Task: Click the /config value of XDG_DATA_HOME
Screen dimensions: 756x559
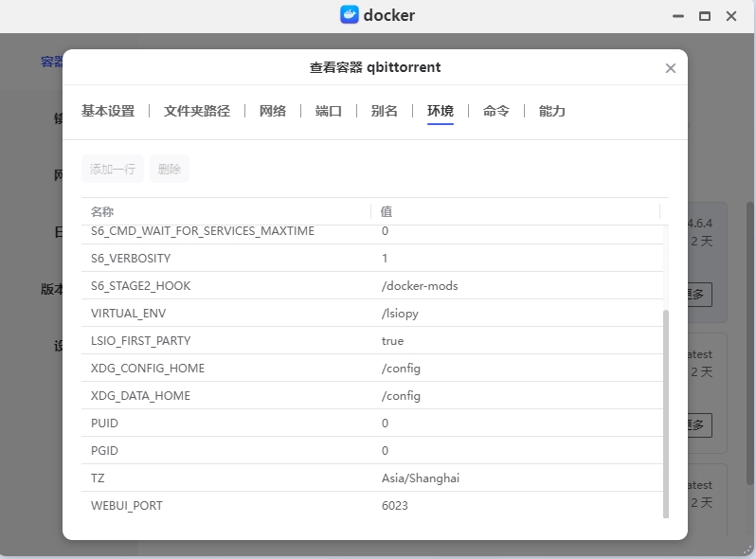Action: click(x=401, y=396)
